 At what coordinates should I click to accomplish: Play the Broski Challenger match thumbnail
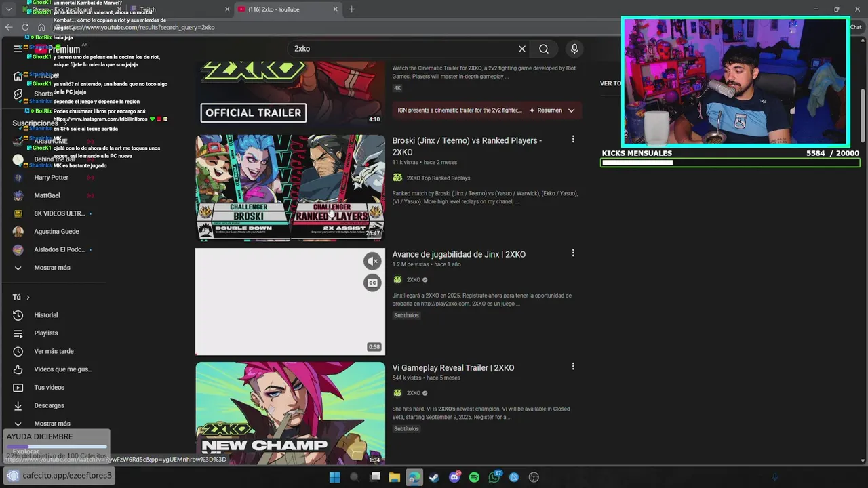point(290,188)
